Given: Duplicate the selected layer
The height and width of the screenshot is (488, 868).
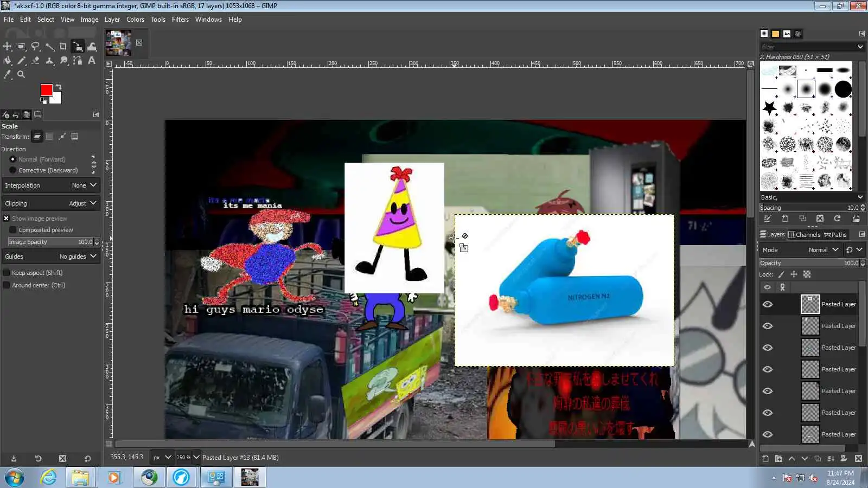Looking at the screenshot, I should click(818, 459).
